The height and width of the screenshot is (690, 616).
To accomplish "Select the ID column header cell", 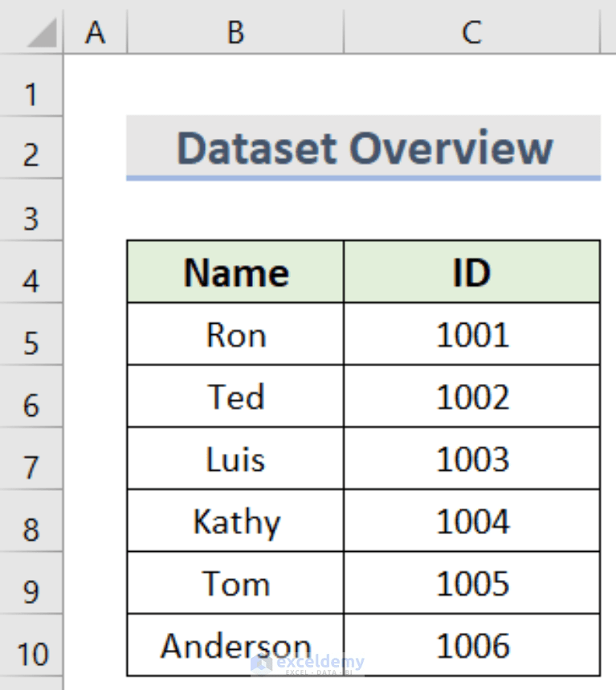I will tap(472, 273).
